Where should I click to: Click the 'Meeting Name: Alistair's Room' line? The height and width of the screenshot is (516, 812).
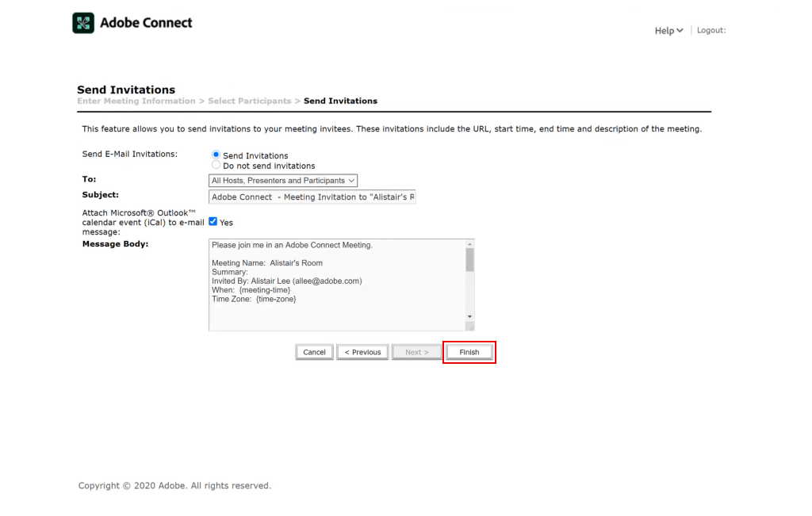pyautogui.click(x=267, y=263)
